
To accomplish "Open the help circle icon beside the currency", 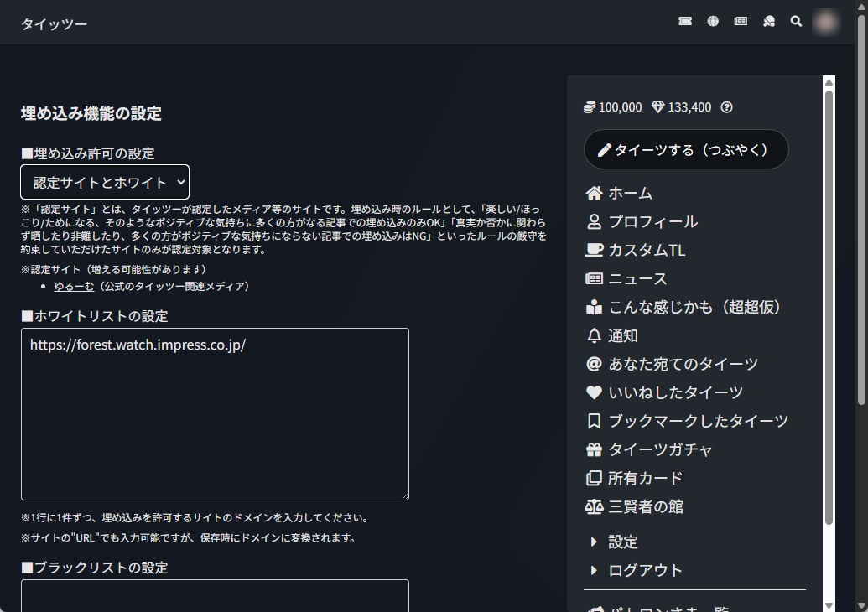I will (x=725, y=107).
